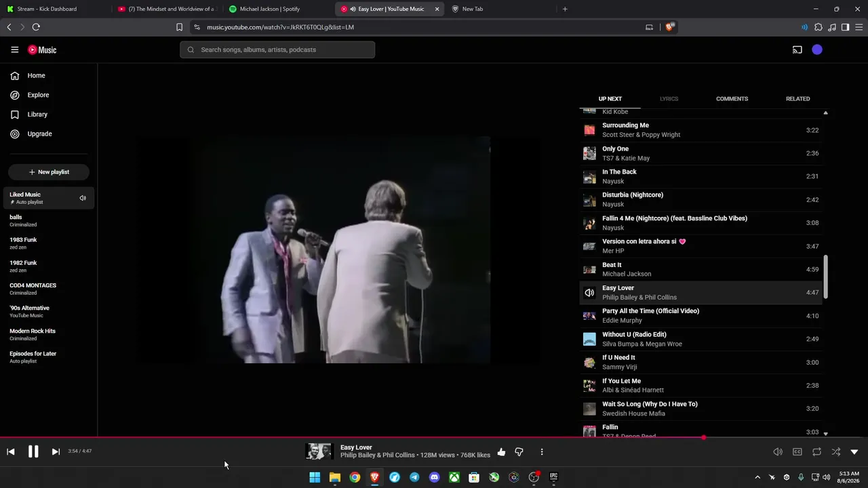This screenshot has height=488, width=868.
Task: Skip to the next track
Action: [x=56, y=451]
